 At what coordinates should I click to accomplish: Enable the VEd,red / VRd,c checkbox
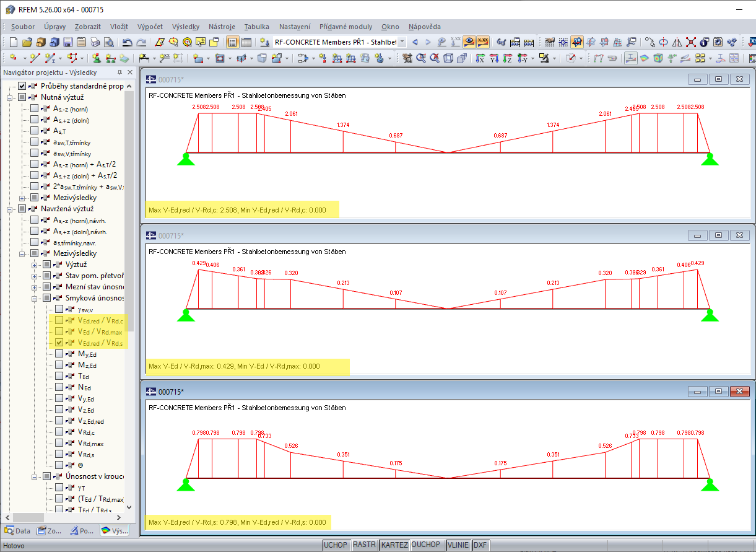pyautogui.click(x=59, y=320)
